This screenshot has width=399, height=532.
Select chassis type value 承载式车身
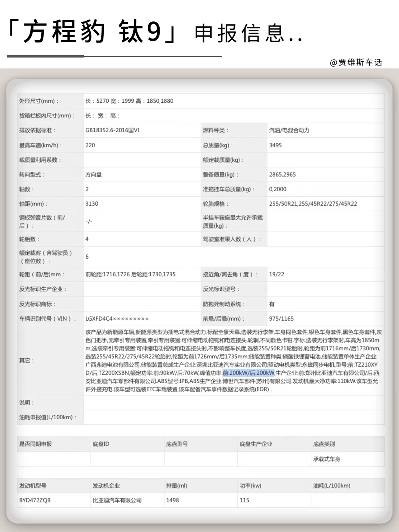tap(327, 459)
